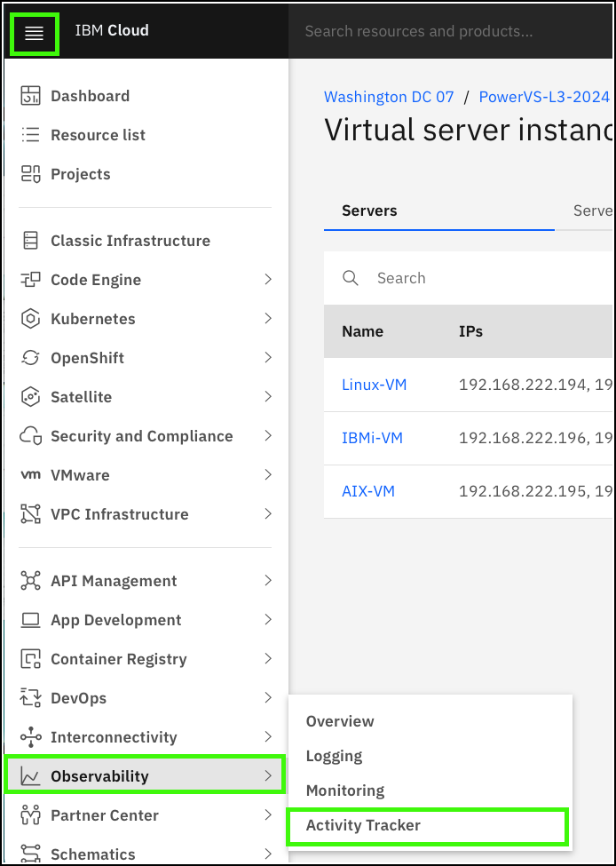Click the search magnifier in the Servers table
616x866 pixels.
[351, 278]
